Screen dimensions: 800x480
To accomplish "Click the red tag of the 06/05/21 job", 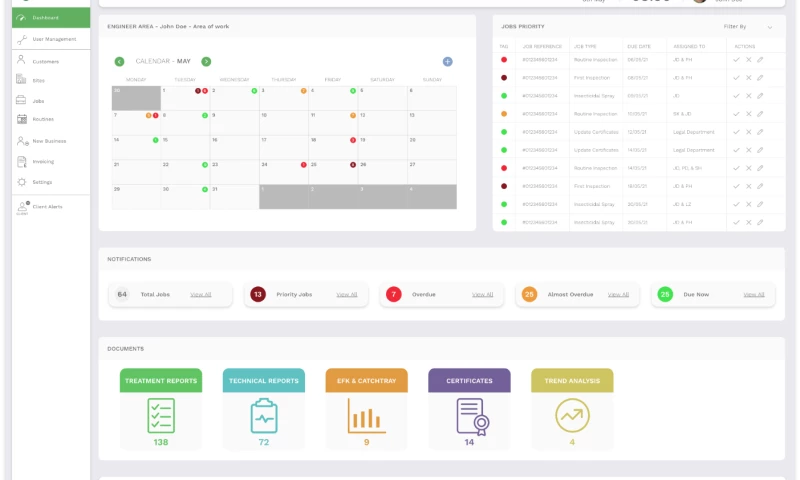I will coord(504,60).
